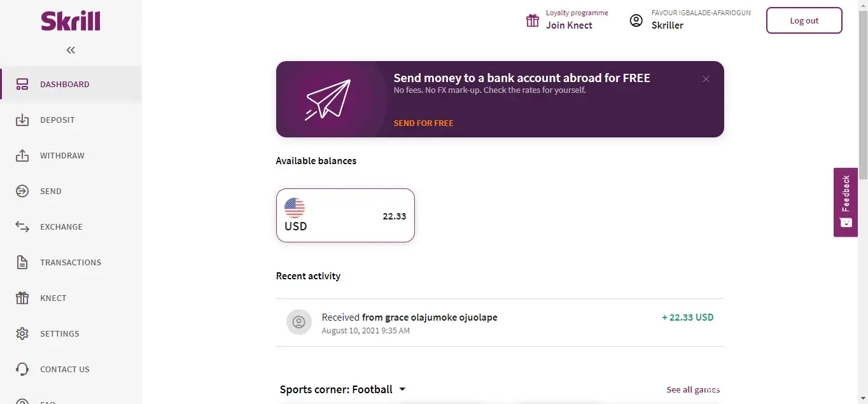Click the Deposit icon in sidebar

pos(22,120)
